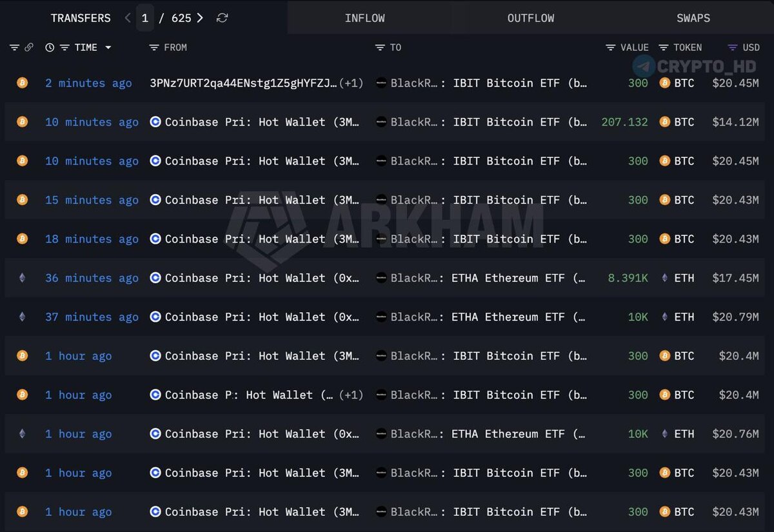The image size is (774, 532).
Task: Click Ethereum chain icon in 36 minutes row
Action: pos(22,278)
